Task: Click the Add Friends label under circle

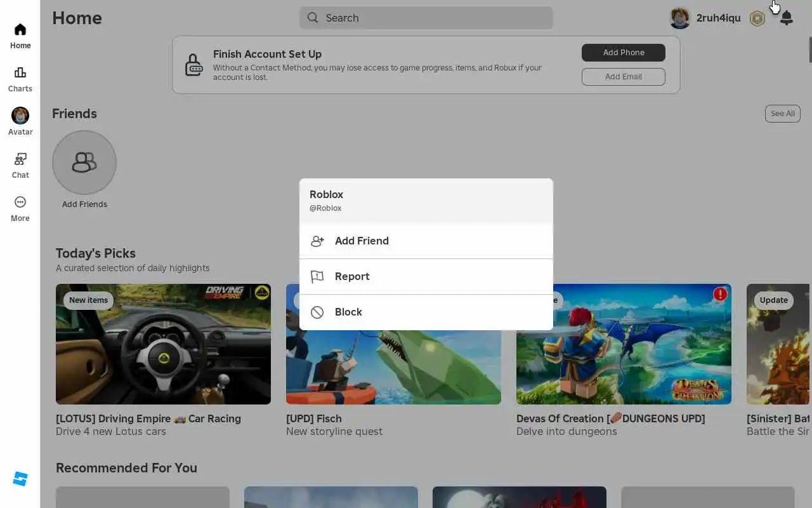Action: 84,204
